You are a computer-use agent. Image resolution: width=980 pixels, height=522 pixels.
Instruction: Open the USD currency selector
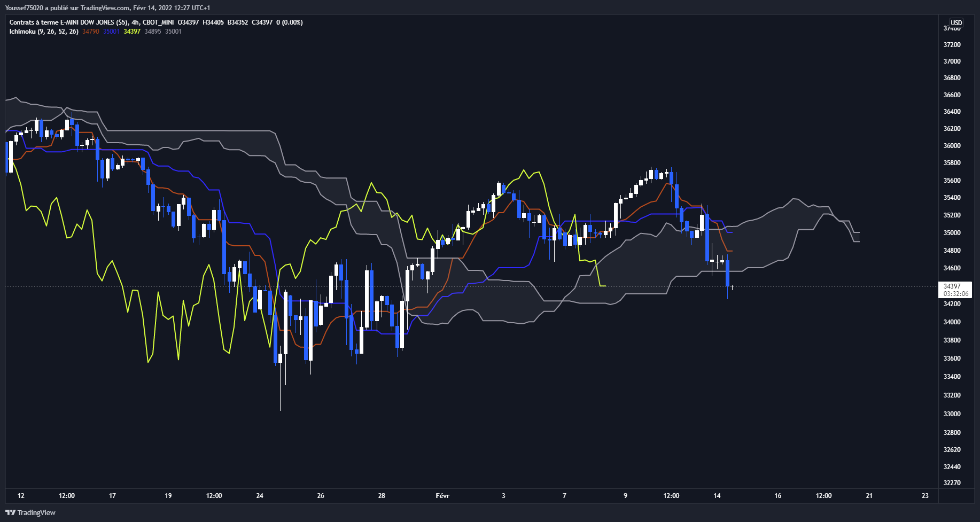pyautogui.click(x=956, y=23)
